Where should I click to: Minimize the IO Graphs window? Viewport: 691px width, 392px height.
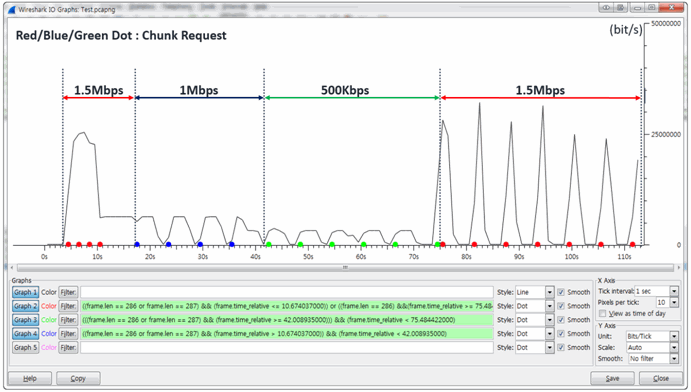click(x=637, y=7)
